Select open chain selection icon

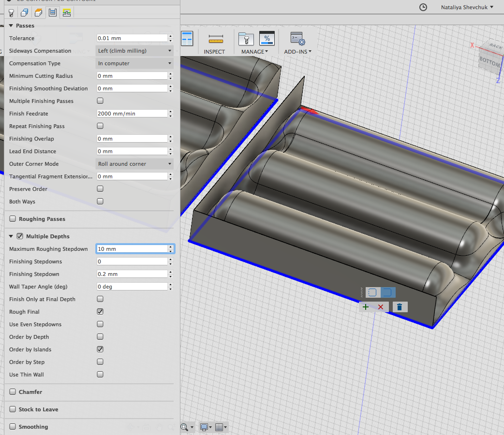click(x=387, y=292)
